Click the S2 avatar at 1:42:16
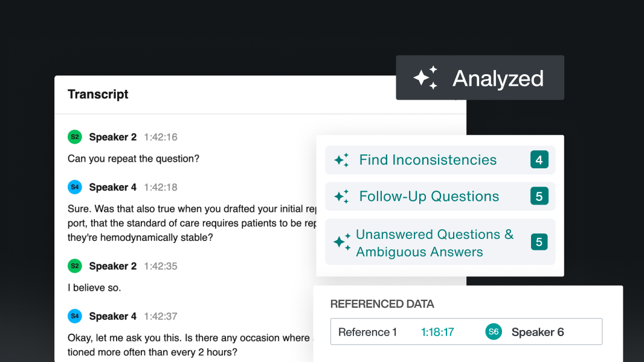This screenshot has width=644, height=362. pos(74,137)
